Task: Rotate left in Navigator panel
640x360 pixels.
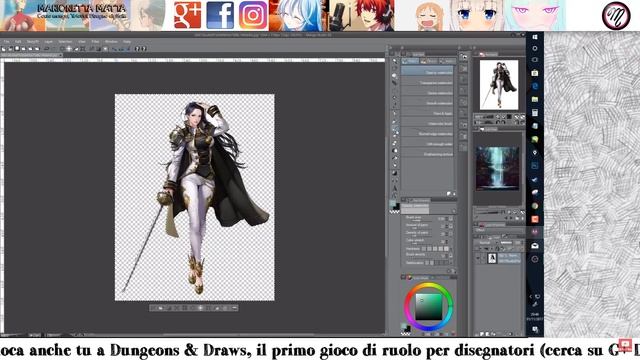Action: [x=498, y=122]
